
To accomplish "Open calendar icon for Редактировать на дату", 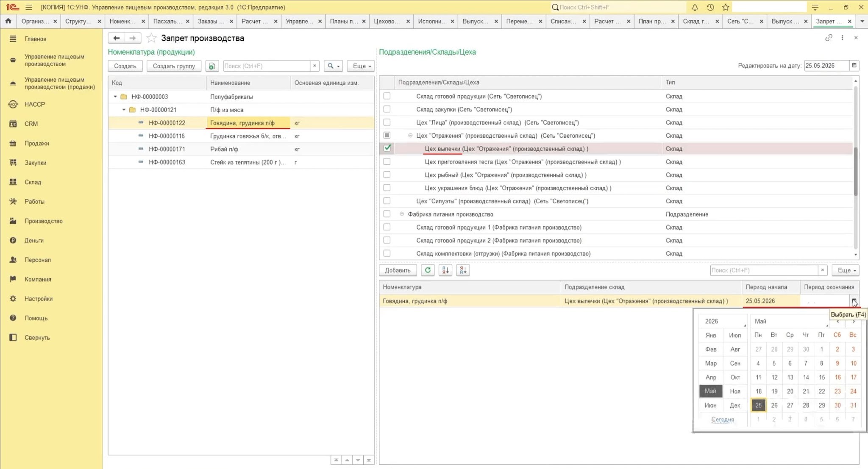I will [854, 66].
